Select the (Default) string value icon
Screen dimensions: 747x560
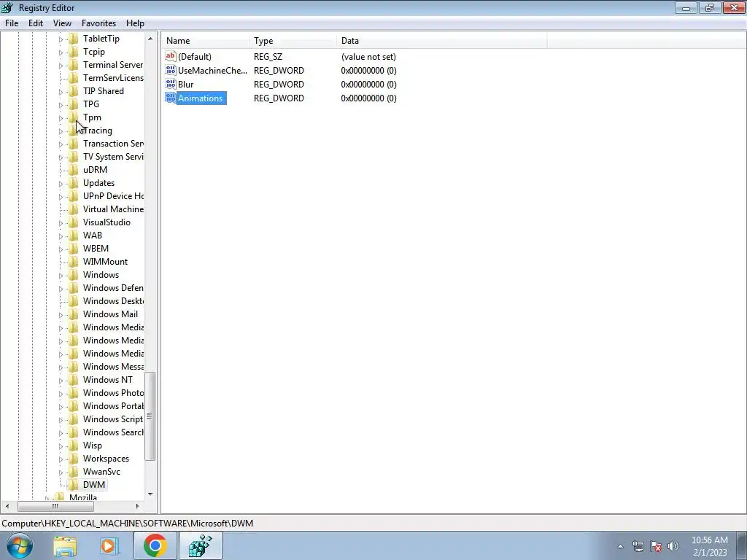[171, 56]
